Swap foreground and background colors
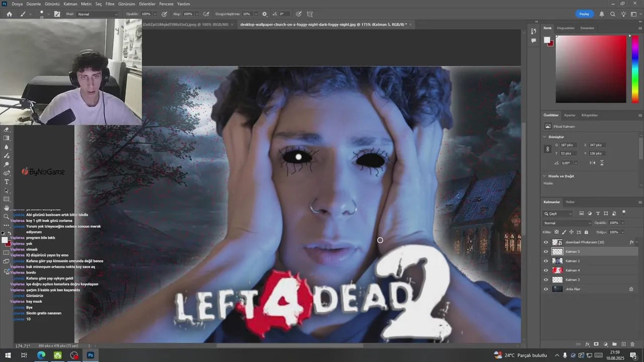This screenshot has width=644, height=362. 10,233
